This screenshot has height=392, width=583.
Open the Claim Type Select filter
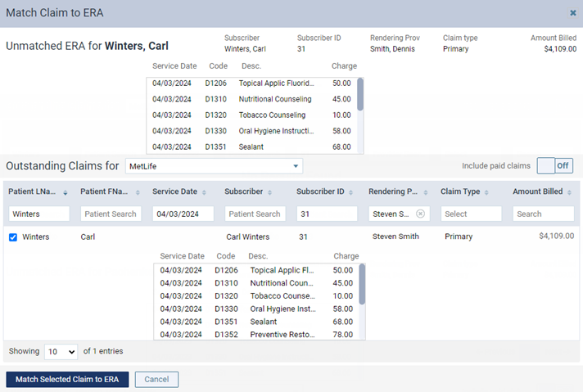(471, 214)
